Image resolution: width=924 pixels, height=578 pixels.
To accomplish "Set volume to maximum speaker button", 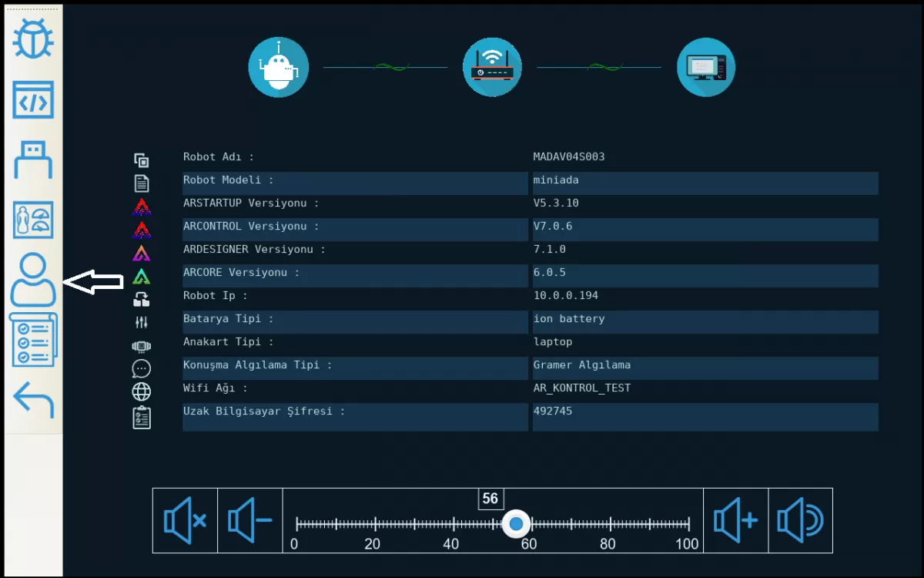I will pyautogui.click(x=800, y=521).
